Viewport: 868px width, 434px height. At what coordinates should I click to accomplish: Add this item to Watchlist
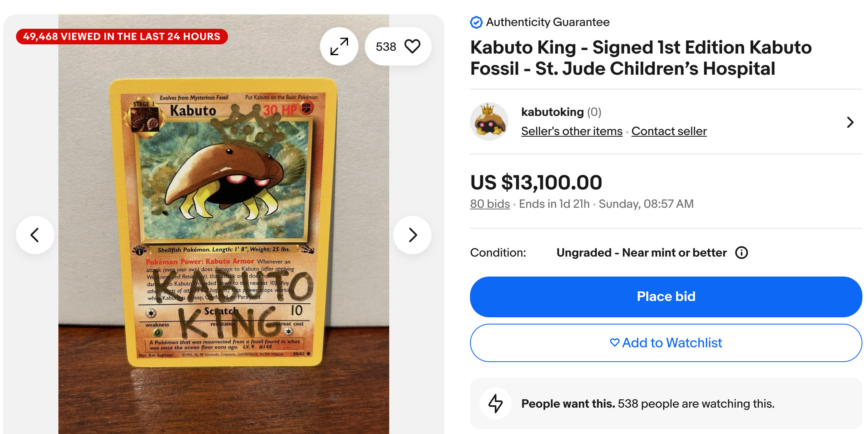[x=666, y=343]
